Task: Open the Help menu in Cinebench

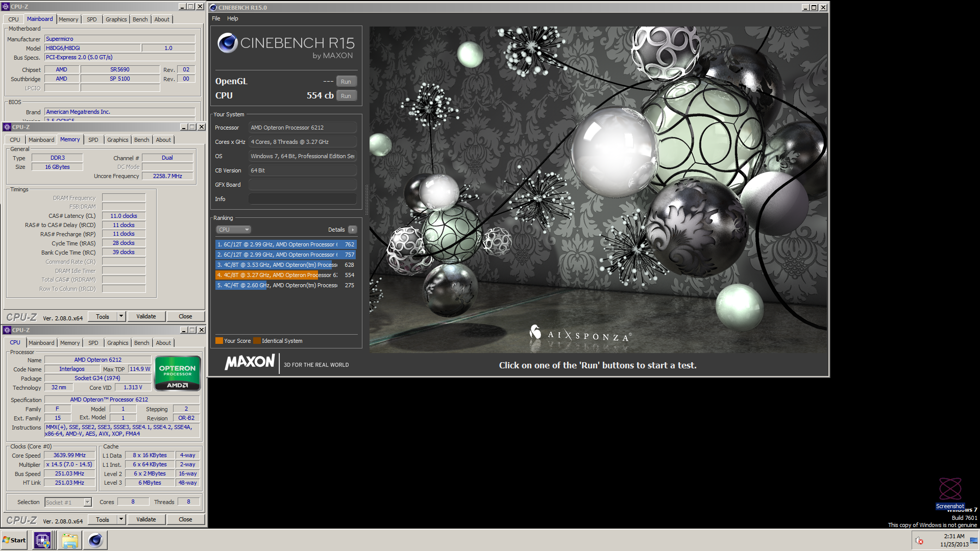Action: click(233, 18)
